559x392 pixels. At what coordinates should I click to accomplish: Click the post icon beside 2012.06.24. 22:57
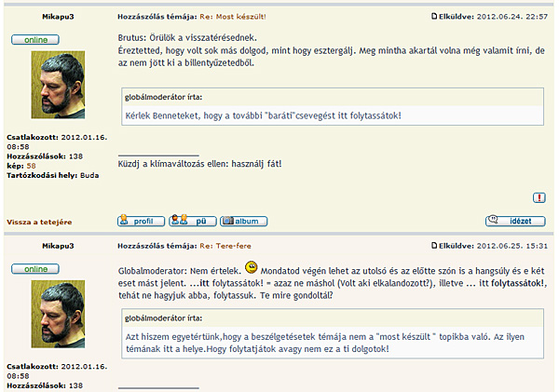tap(434, 17)
